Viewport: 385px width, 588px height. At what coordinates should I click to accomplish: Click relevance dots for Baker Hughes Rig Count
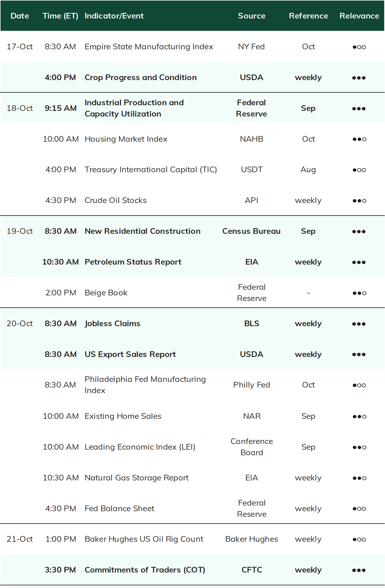359,540
